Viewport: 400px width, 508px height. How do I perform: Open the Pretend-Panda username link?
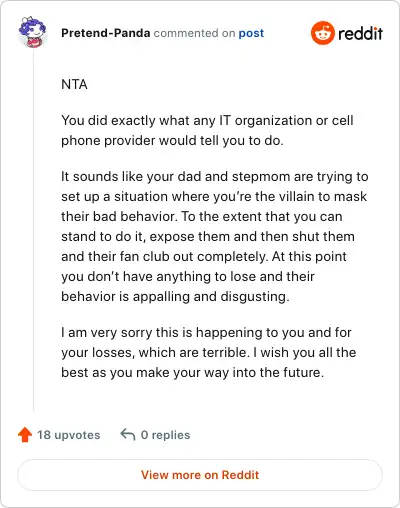[106, 33]
